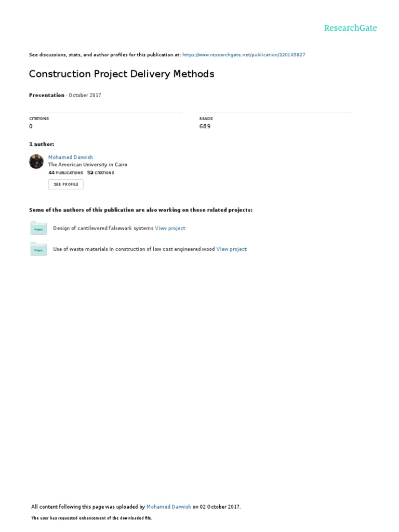
Task: Click the project icon beside waste materials
Action: click(x=38, y=249)
